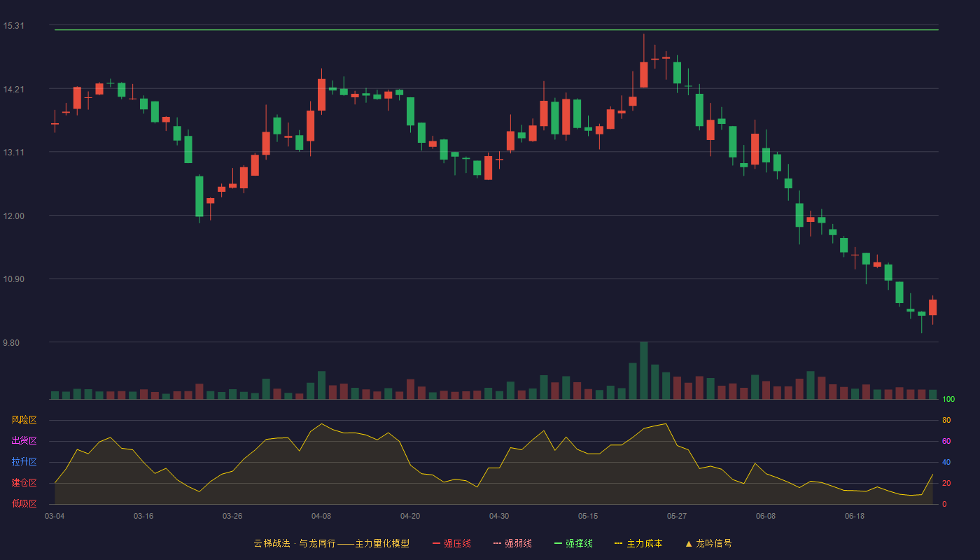Click the green support line near 15.31
The width and height of the screenshot is (980, 560).
496,30
